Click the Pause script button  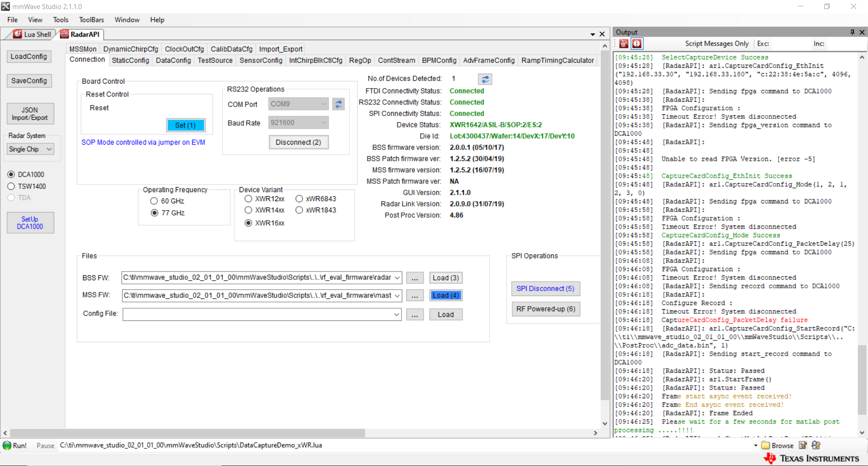coord(45,446)
